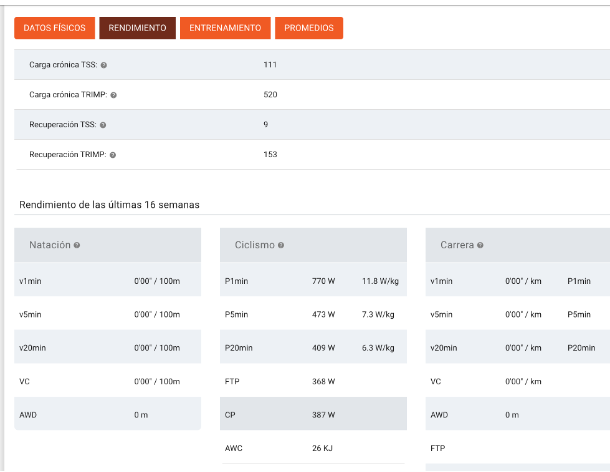
Task: Open the Natación help tooltip icon
Action: coord(77,245)
